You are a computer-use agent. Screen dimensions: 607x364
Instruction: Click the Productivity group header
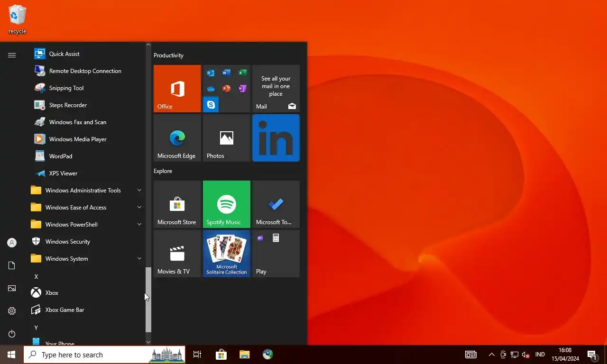point(168,55)
